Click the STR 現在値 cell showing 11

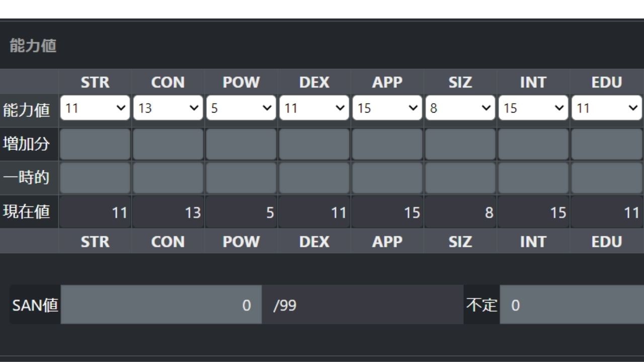point(95,213)
